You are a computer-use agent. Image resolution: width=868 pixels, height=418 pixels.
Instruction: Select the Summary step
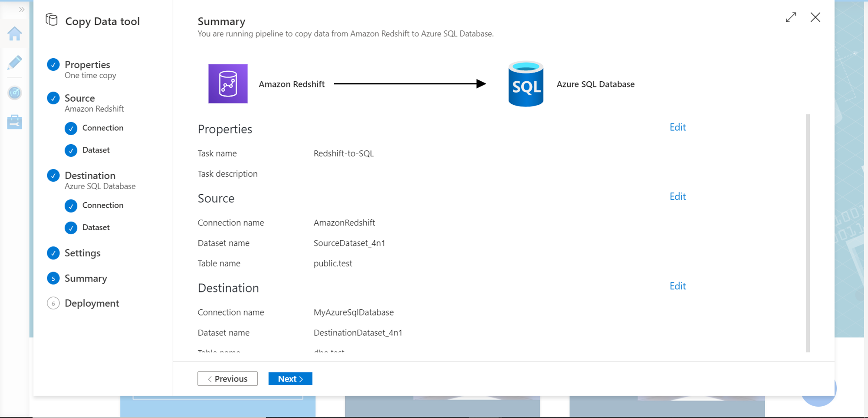pos(86,279)
